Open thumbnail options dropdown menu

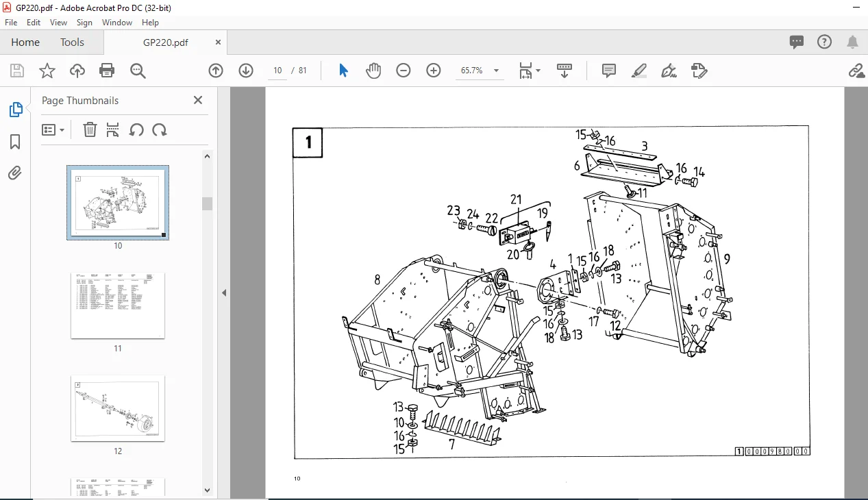click(x=53, y=129)
